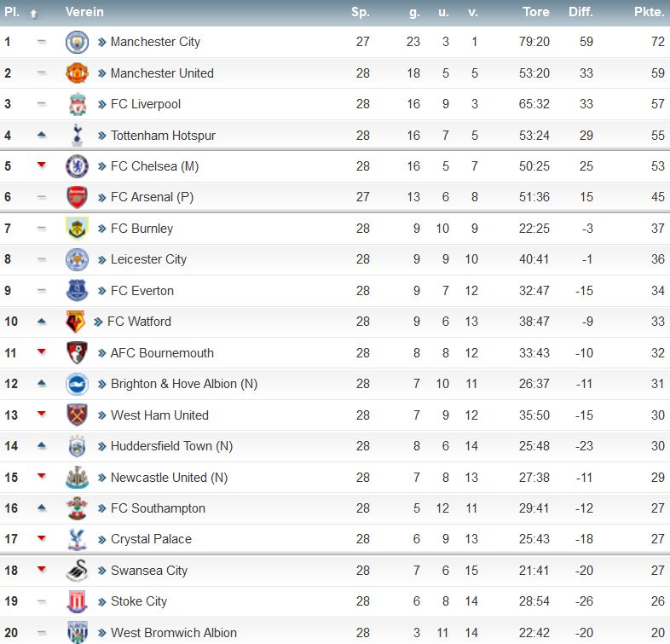Click the Verein column header

click(84, 12)
